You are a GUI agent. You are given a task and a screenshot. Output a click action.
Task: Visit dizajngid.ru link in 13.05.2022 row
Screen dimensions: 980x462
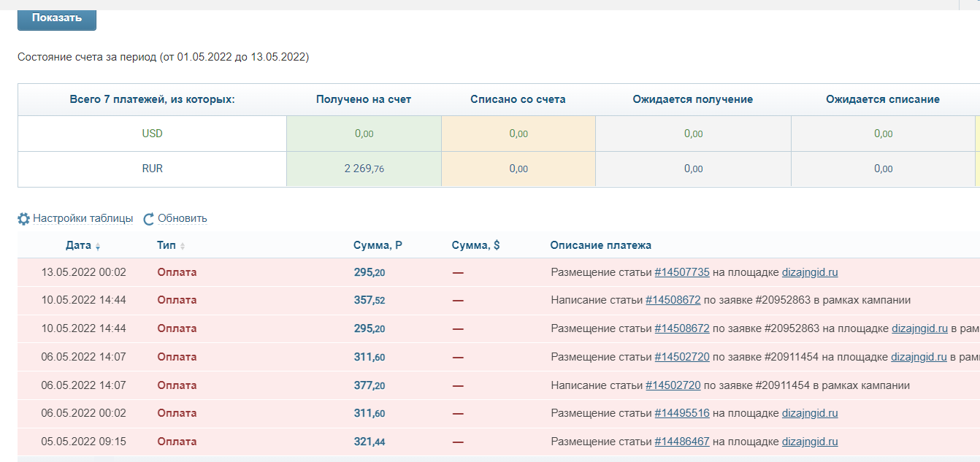809,272
